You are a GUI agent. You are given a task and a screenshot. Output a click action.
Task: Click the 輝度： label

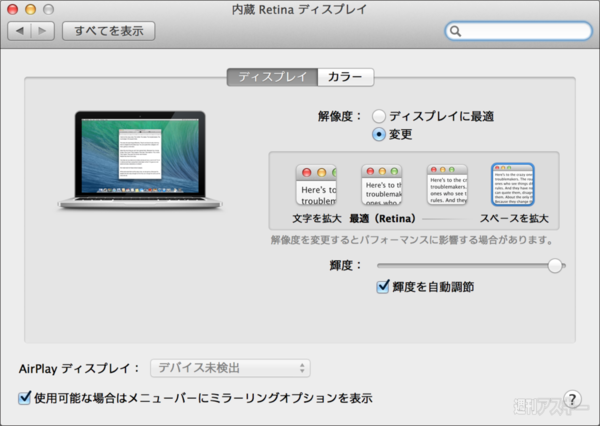coord(346,265)
